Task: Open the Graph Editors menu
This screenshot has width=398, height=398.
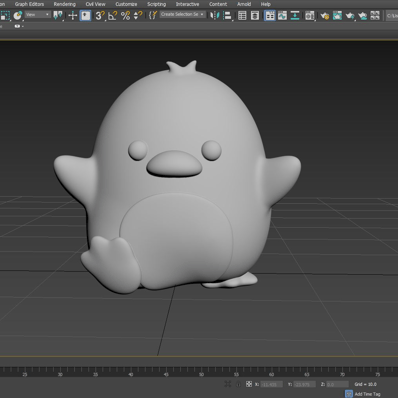Action: 29,4
